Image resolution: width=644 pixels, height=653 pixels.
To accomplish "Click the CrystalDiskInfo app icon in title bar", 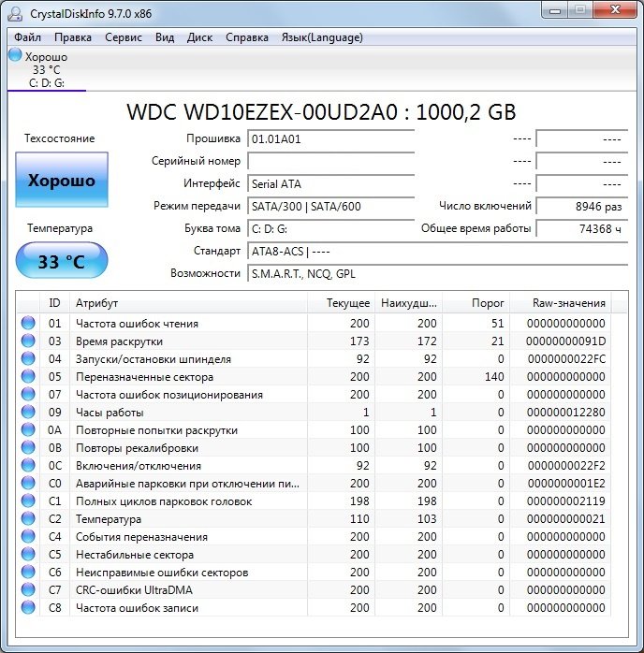I will (15, 12).
